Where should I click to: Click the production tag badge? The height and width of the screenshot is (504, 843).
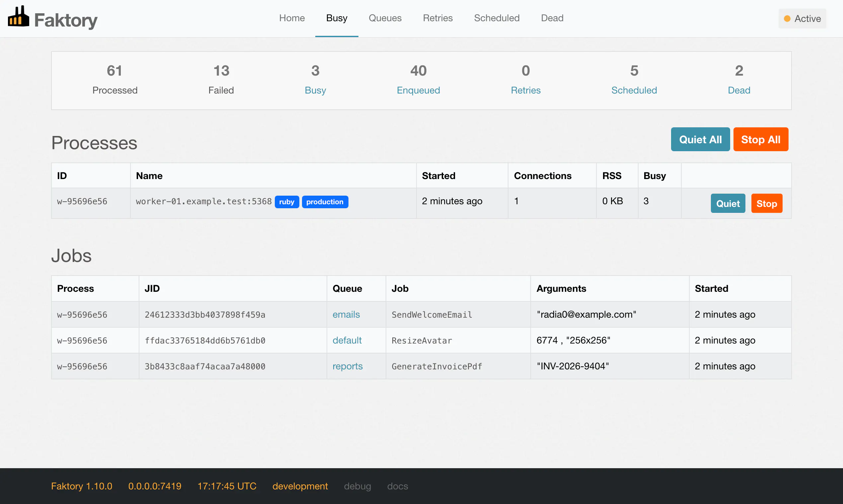pyautogui.click(x=325, y=202)
